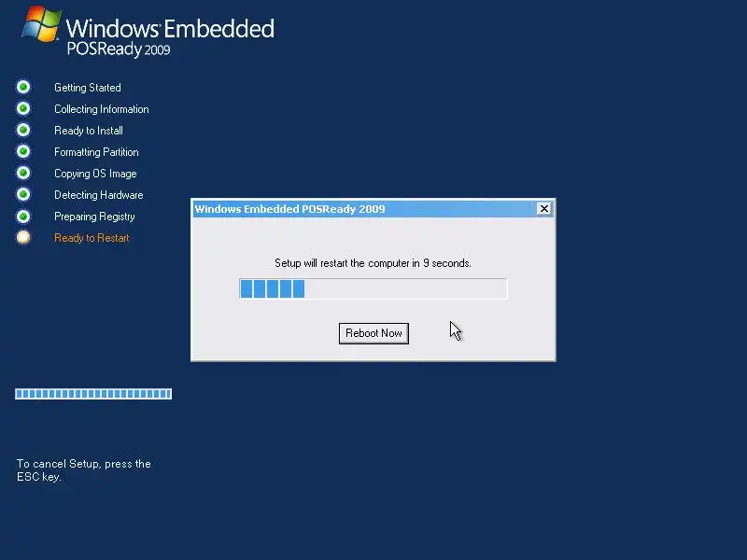
Task: Select the 'Ready to Install' step text
Action: click(x=89, y=131)
